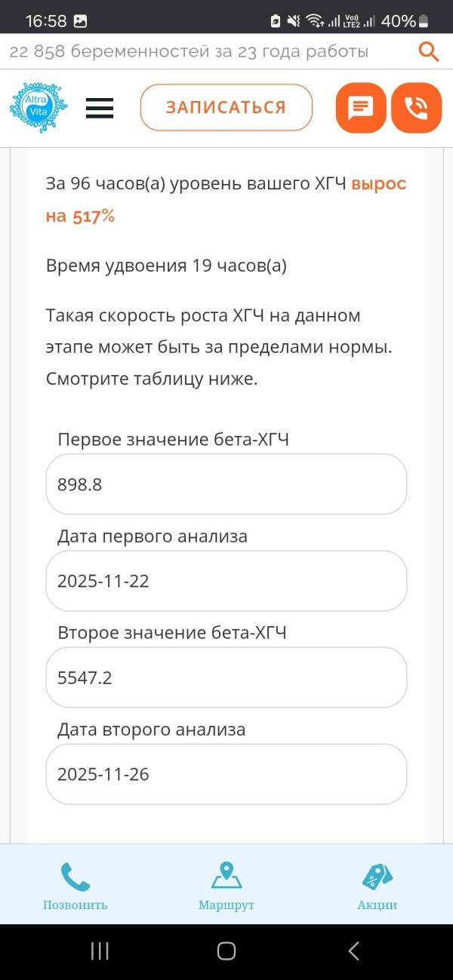
Task: Open the second analysis date picker
Action: [226, 774]
